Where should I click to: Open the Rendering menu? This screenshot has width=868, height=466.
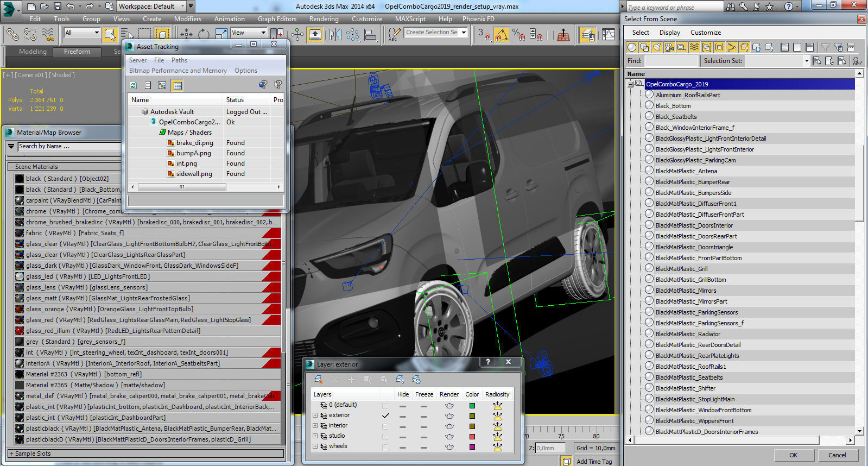324,18
